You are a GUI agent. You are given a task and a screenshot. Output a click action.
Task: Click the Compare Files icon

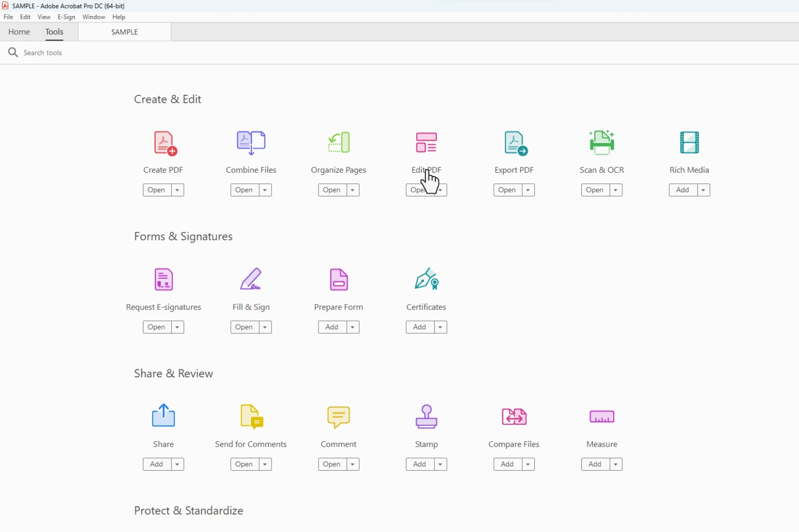coord(514,416)
